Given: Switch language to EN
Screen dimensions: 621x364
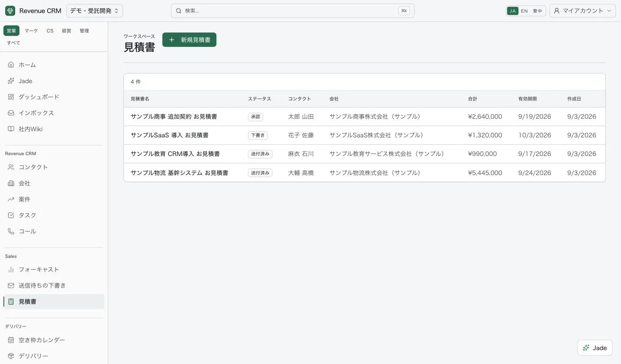Looking at the screenshot, I should pyautogui.click(x=524, y=11).
